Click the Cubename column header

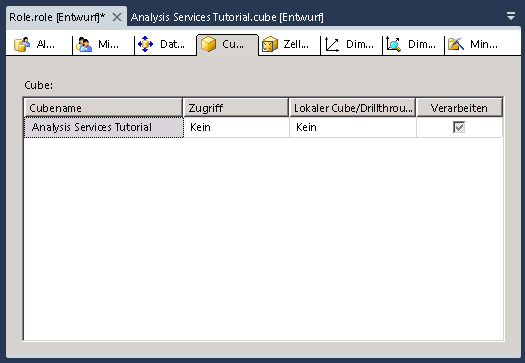tap(103, 108)
